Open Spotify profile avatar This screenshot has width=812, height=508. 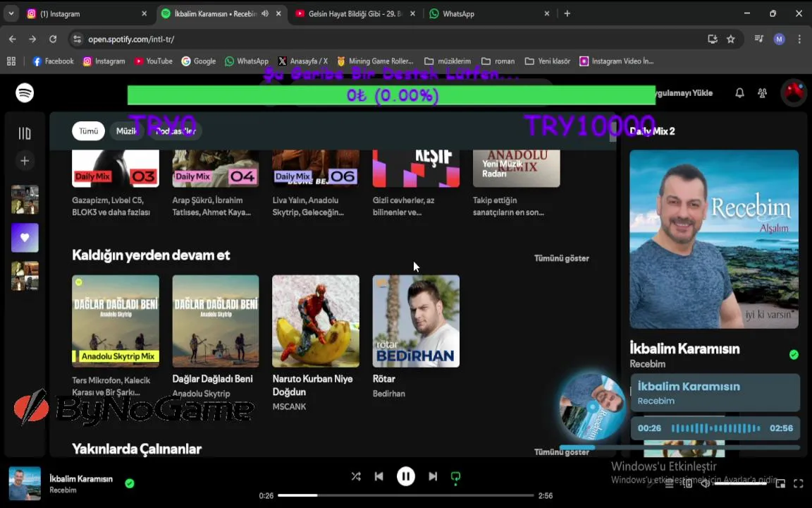pos(794,93)
